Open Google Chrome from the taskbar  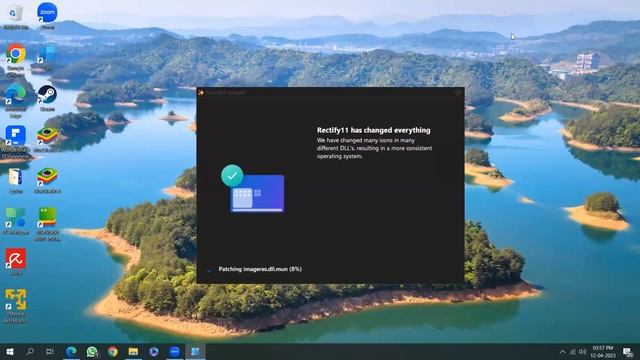pyautogui.click(x=113, y=351)
